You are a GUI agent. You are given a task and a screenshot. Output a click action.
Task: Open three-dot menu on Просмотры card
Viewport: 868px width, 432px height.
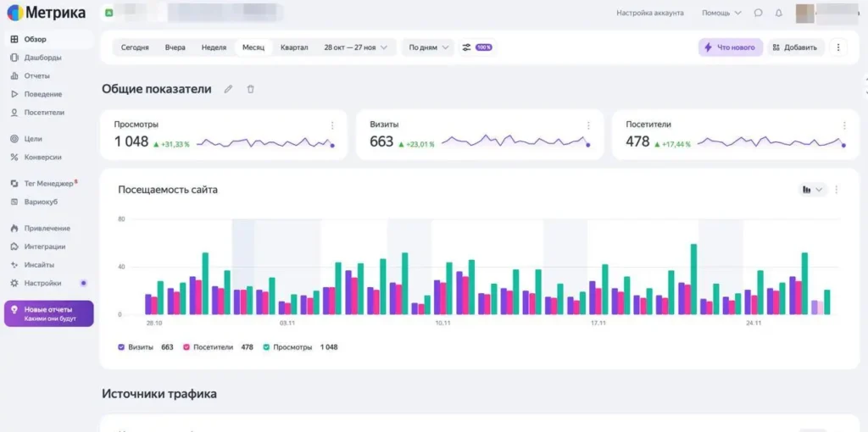[x=332, y=125]
